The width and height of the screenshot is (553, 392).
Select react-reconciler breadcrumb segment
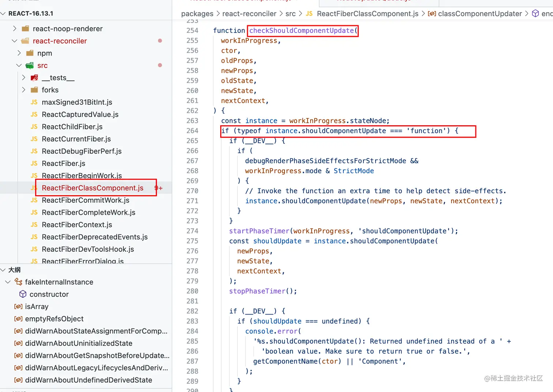click(x=249, y=14)
